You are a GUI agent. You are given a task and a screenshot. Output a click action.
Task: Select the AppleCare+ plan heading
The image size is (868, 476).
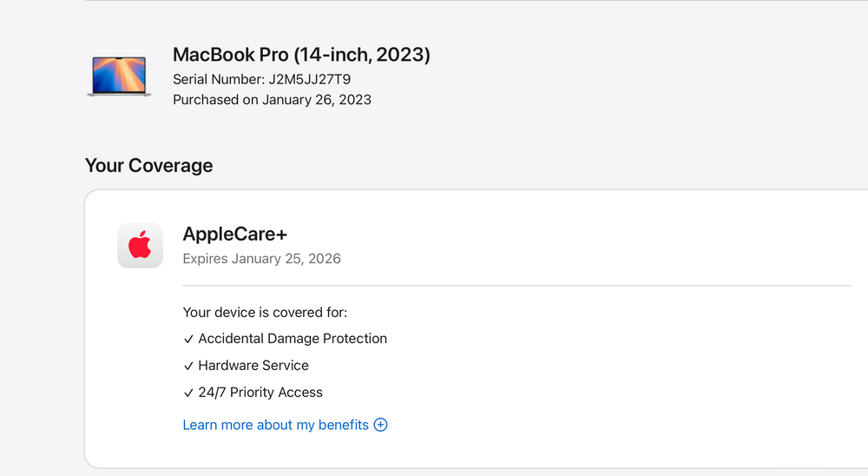(234, 234)
